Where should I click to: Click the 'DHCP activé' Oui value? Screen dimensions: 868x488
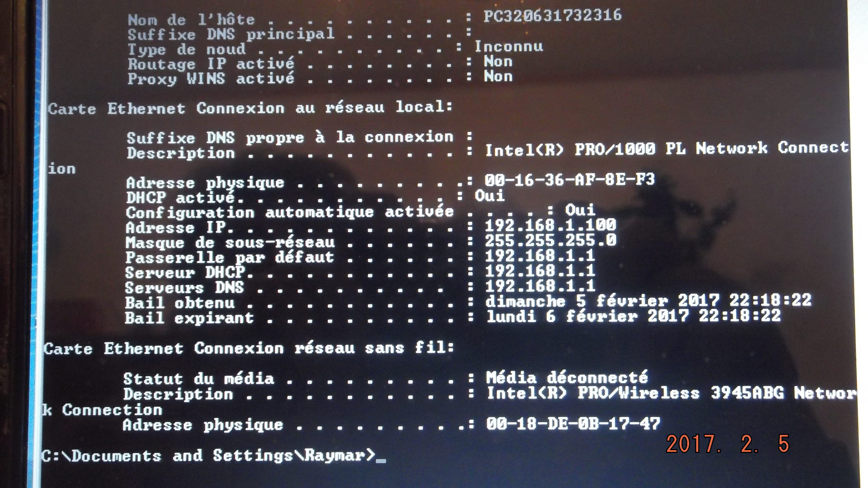pyautogui.click(x=490, y=195)
